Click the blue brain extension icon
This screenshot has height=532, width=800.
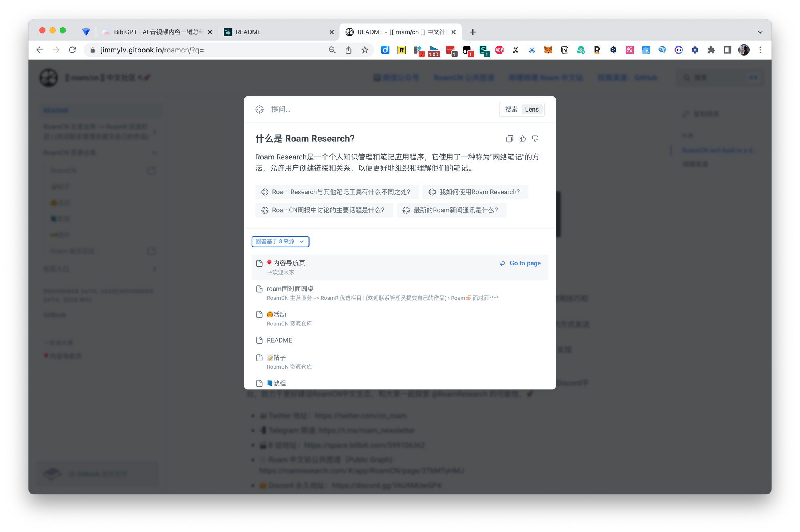pos(662,50)
